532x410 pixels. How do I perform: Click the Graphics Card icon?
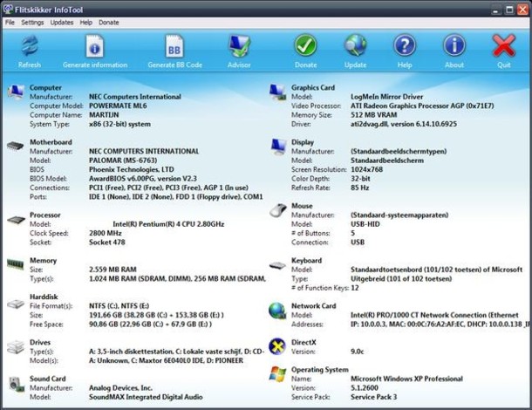pyautogui.click(x=277, y=92)
